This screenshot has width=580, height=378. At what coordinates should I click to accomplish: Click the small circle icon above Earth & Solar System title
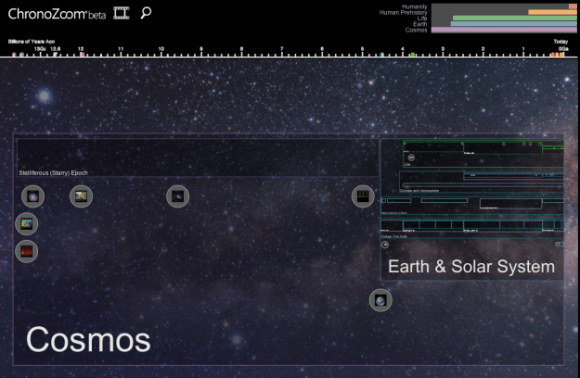(385, 245)
